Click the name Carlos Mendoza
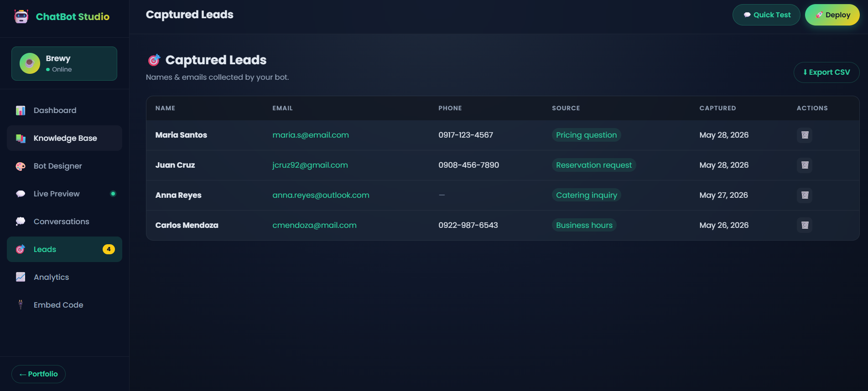This screenshot has width=868, height=391. click(187, 225)
